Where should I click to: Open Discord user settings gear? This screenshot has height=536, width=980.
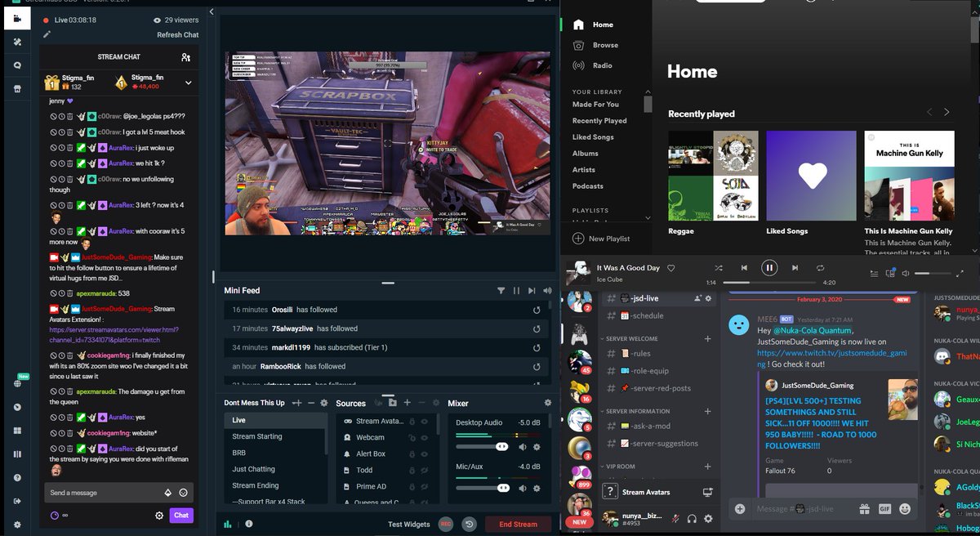coord(708,518)
